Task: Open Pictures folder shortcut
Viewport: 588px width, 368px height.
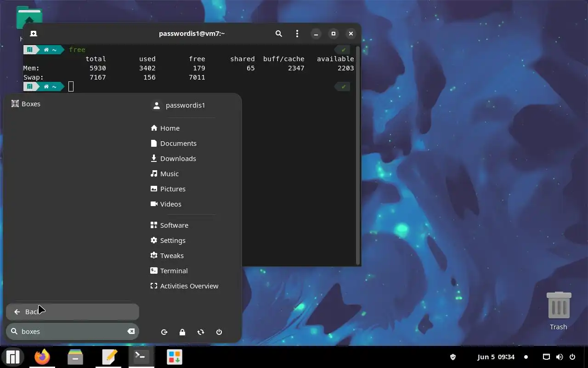Action: click(x=168, y=189)
